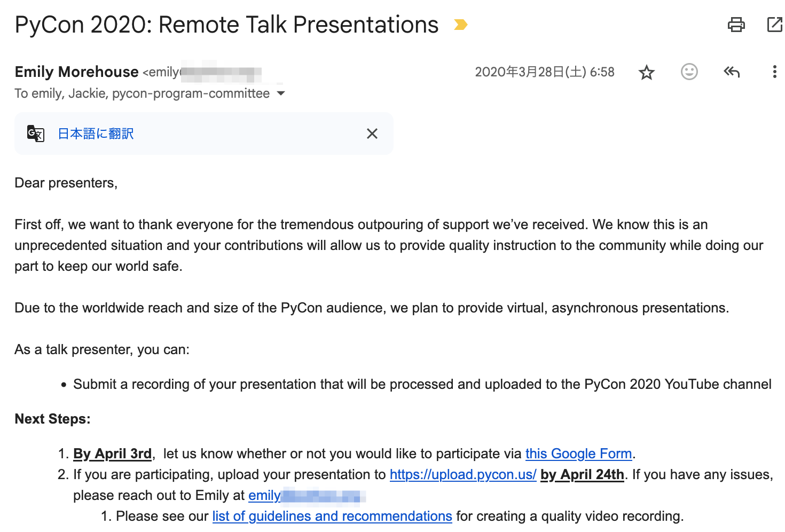
Task: Click the Google Translate icon
Action: 36,134
